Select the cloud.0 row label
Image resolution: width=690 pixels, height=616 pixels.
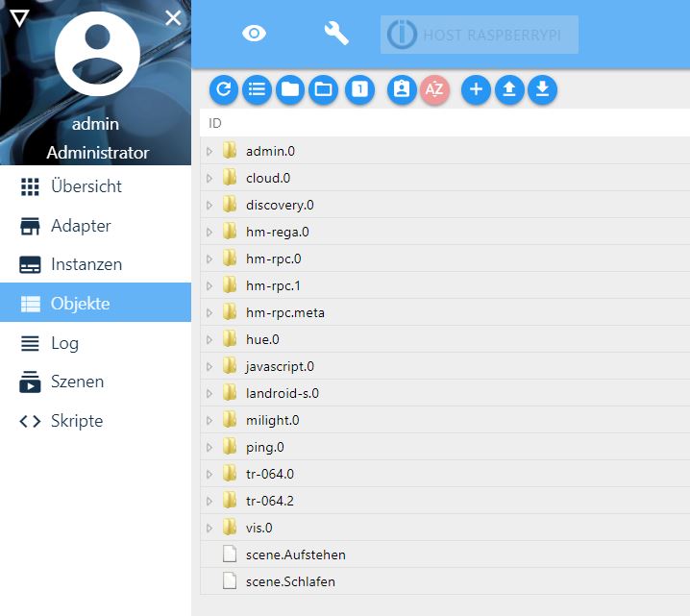[268, 178]
